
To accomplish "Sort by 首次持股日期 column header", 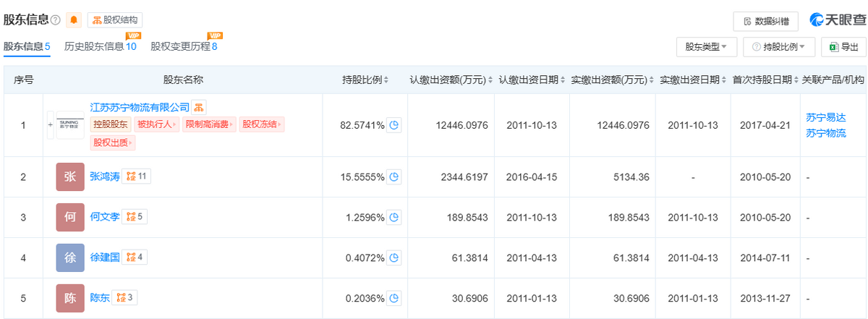I will click(x=764, y=80).
